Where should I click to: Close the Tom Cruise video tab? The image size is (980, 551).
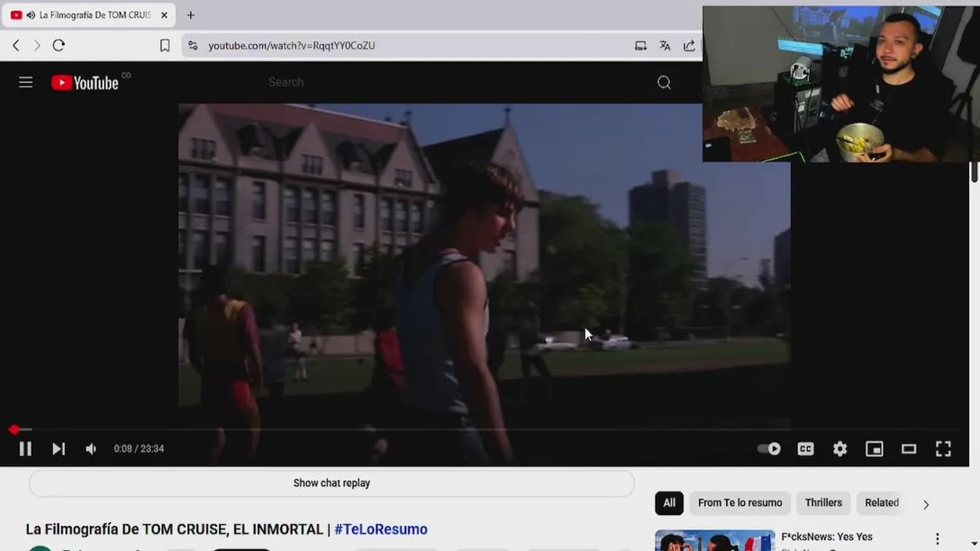(x=164, y=15)
